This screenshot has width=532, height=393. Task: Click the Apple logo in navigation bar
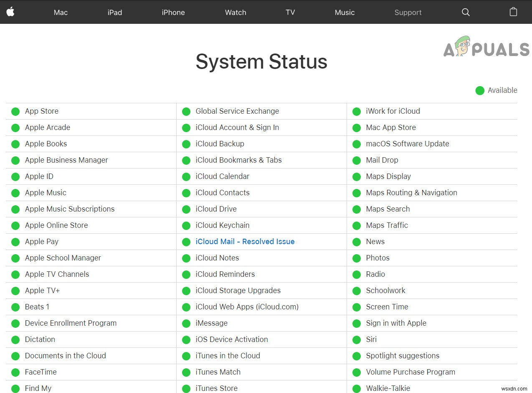click(10, 12)
